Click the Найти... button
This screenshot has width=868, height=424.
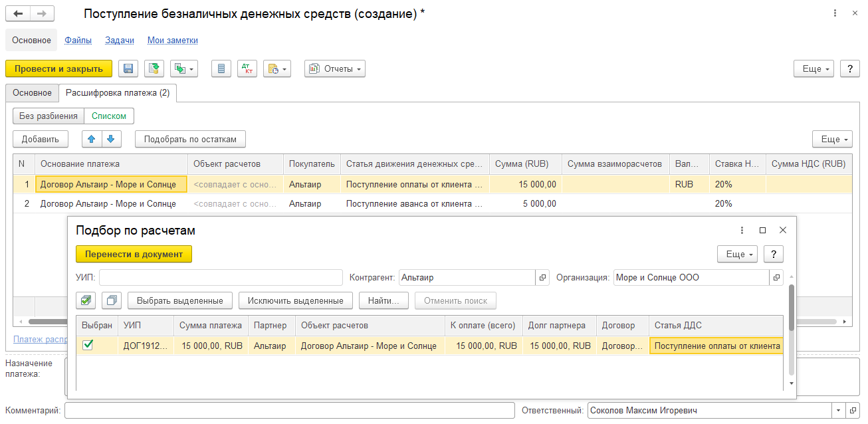[x=383, y=300]
